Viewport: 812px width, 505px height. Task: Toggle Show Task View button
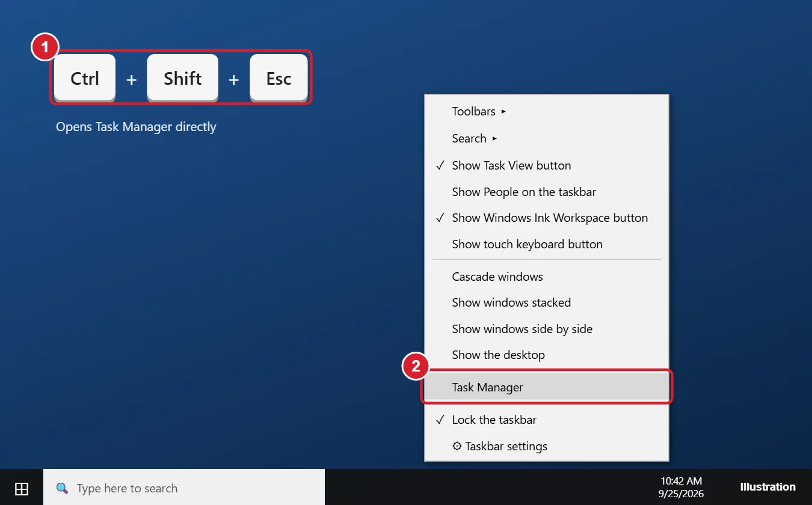coord(547,165)
